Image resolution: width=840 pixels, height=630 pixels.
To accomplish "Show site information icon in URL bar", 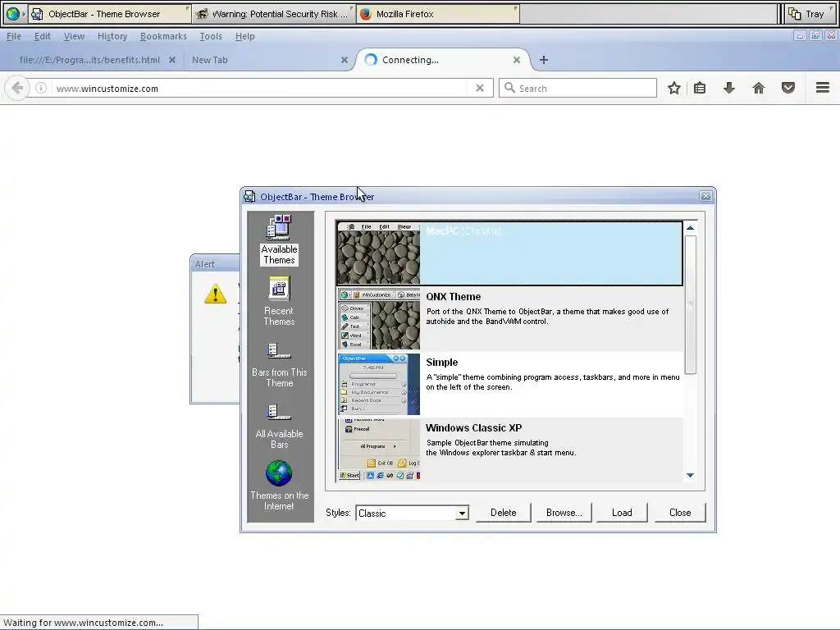I will click(x=41, y=88).
